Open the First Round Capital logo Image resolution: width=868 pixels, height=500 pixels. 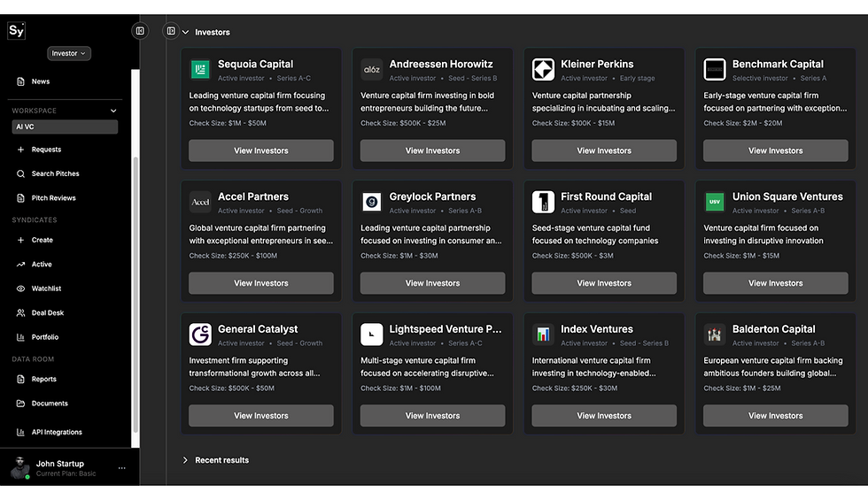[x=543, y=203]
